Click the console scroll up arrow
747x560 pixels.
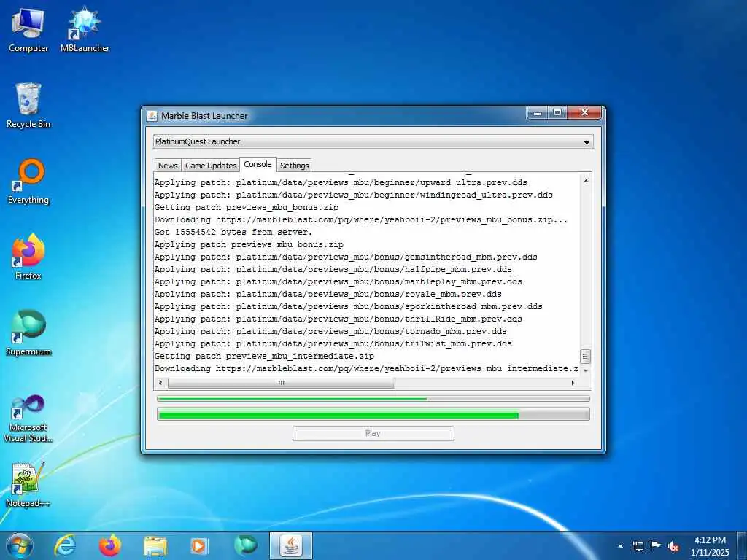tap(586, 181)
